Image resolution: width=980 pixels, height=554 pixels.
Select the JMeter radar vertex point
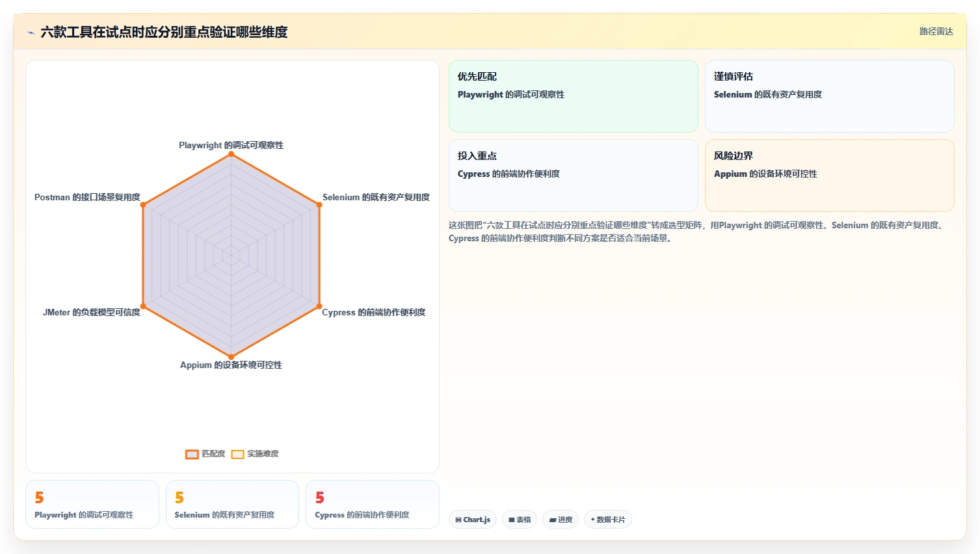click(x=143, y=306)
